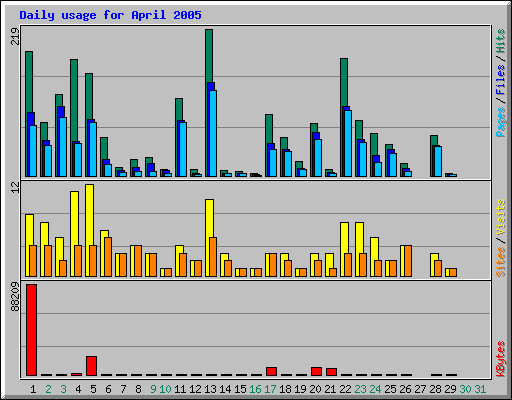Click the red KBytes bar for day 20
This screenshot has width=512, height=400.
316,371
